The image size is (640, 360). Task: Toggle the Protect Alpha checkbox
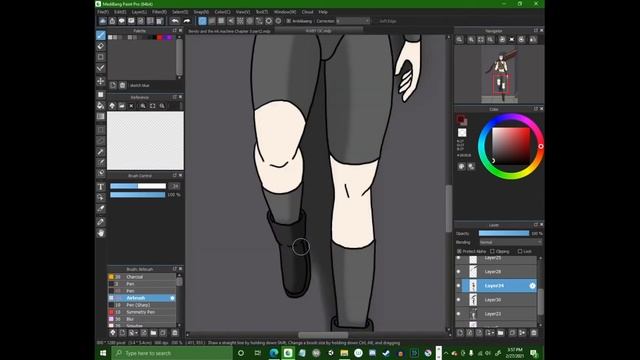(459, 251)
